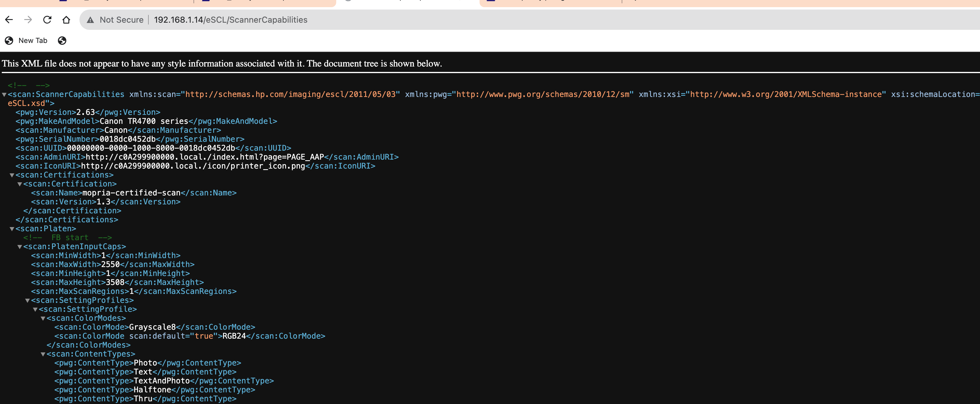The image size is (980, 404).
Task: Click the mopria-certified-scan name value
Action: pyautogui.click(x=131, y=193)
